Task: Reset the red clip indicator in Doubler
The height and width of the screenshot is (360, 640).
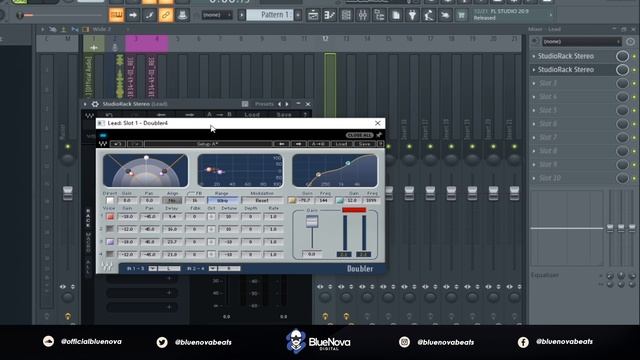Action: coord(354,210)
